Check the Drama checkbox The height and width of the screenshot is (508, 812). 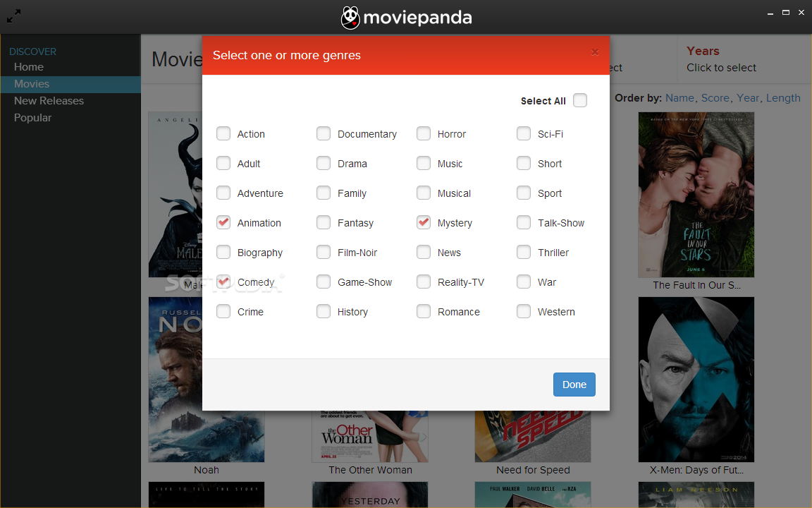click(x=323, y=163)
